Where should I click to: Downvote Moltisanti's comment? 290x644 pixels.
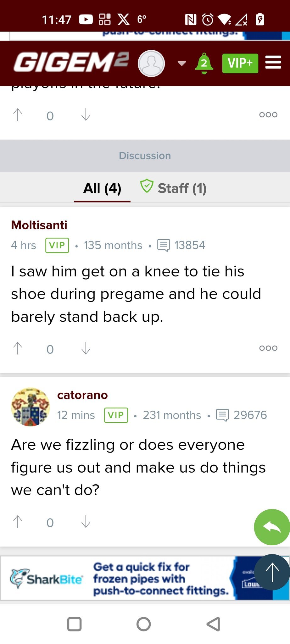[86, 348]
